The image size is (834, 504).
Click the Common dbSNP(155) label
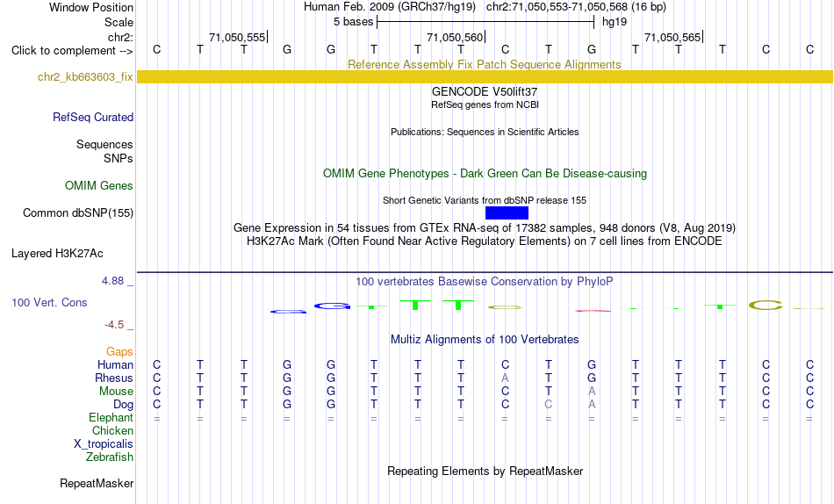point(78,212)
